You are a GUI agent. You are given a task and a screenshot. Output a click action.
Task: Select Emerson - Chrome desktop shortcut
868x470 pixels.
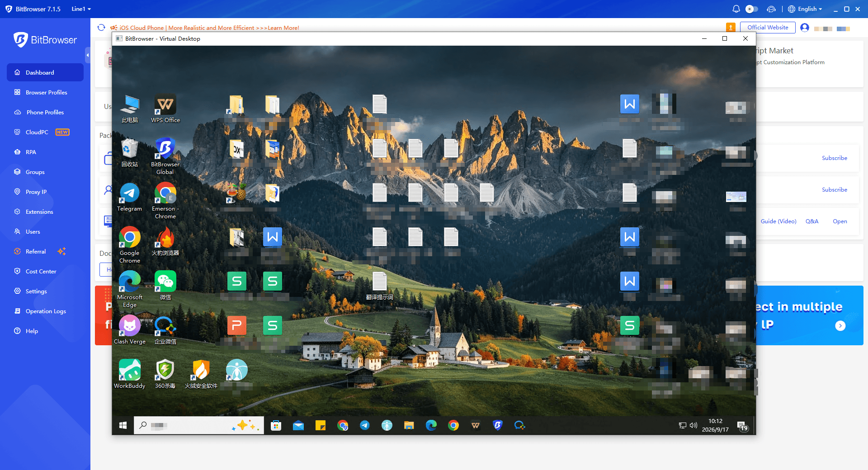point(165,200)
